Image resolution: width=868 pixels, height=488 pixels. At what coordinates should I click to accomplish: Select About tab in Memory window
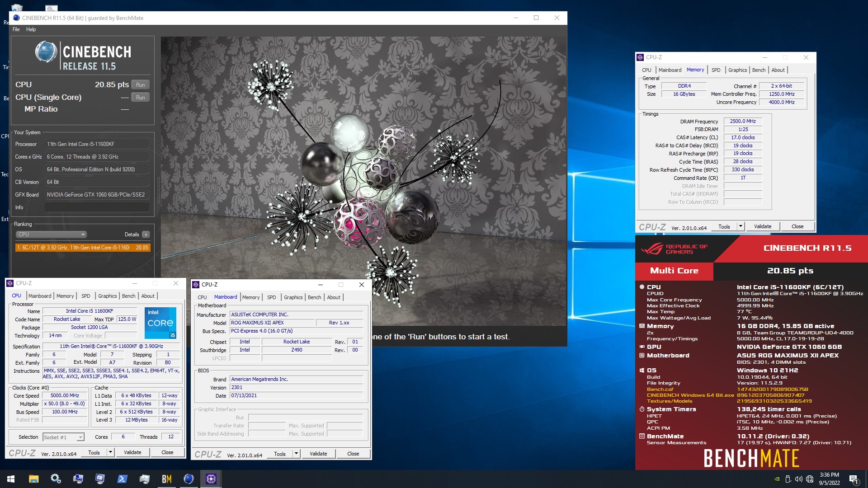(x=778, y=70)
